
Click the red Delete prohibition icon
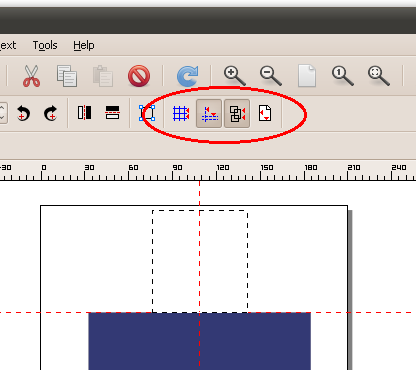coord(139,76)
